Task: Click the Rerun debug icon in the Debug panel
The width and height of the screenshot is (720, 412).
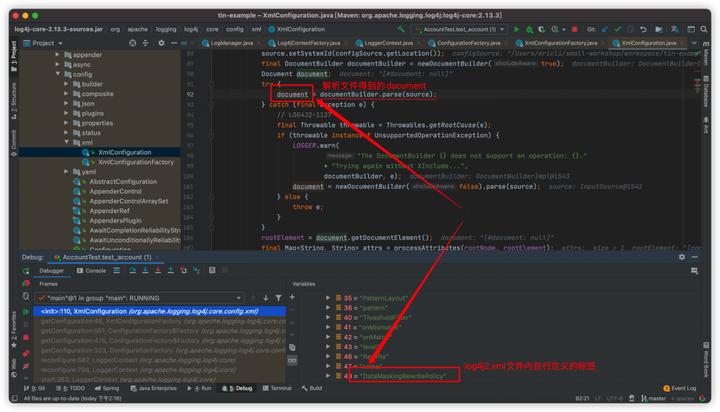Action: pos(26,271)
